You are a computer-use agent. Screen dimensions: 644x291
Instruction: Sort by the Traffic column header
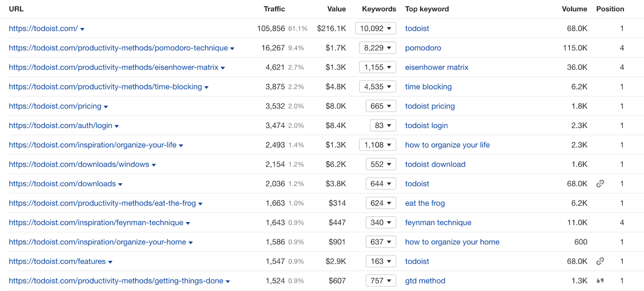tap(274, 9)
